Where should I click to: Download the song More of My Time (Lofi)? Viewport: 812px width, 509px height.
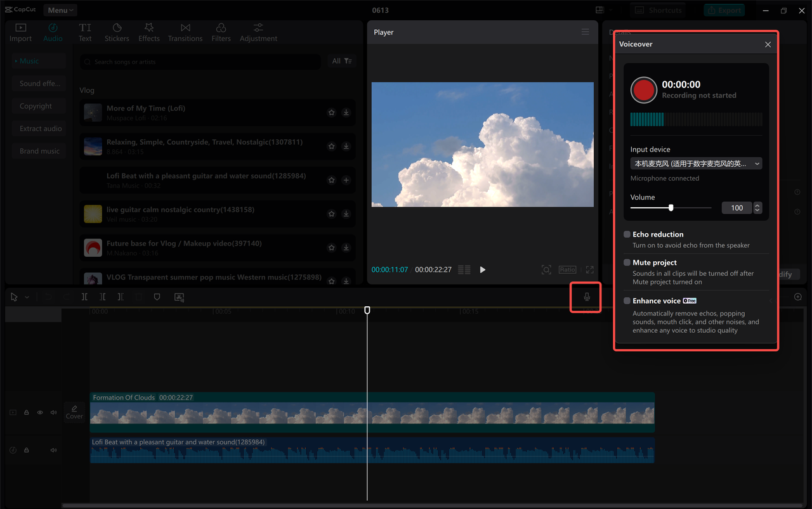[346, 112]
